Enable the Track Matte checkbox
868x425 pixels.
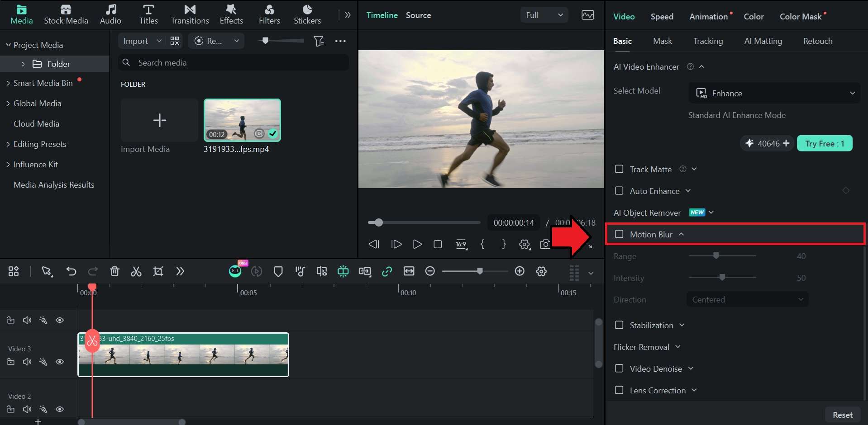pyautogui.click(x=619, y=169)
